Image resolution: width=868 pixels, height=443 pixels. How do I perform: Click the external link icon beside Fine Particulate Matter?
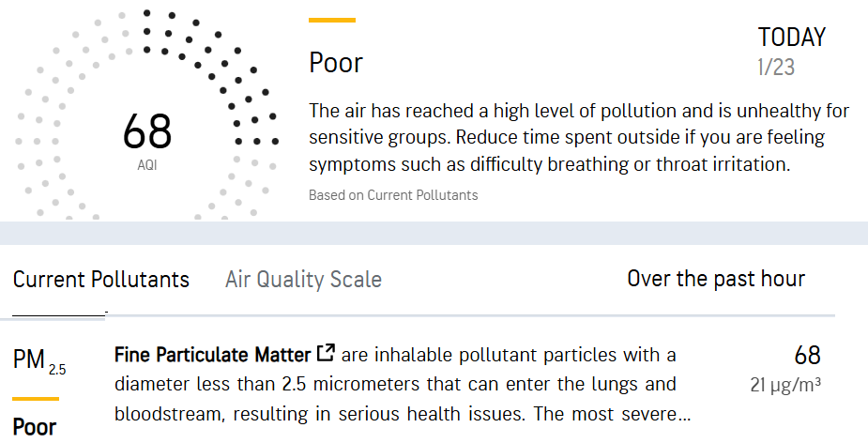[327, 354]
